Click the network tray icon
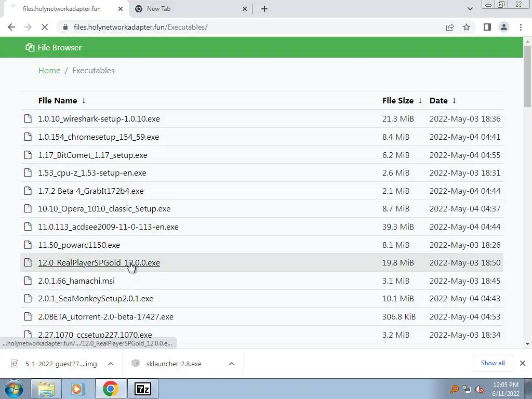 (x=467, y=389)
